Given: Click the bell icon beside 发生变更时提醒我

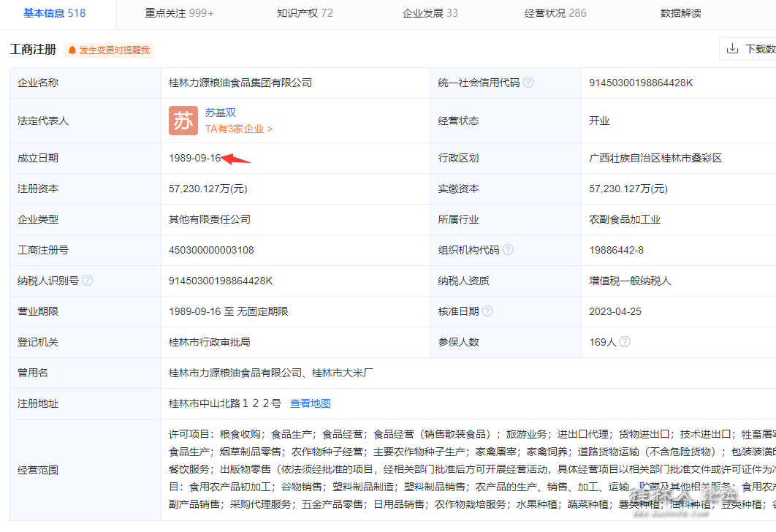Looking at the screenshot, I should pos(72,50).
